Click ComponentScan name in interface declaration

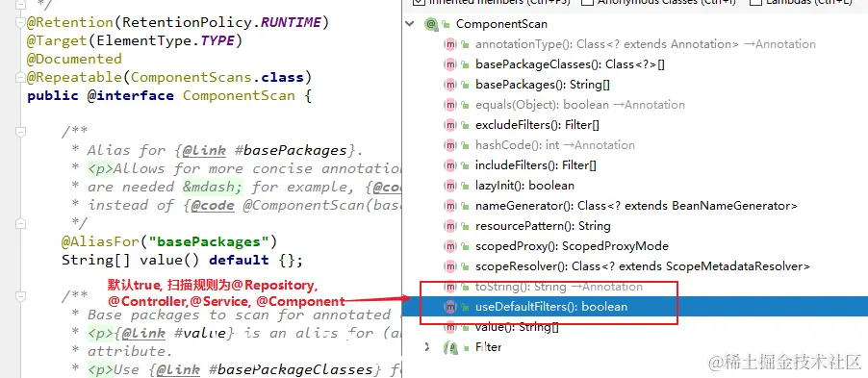[239, 96]
